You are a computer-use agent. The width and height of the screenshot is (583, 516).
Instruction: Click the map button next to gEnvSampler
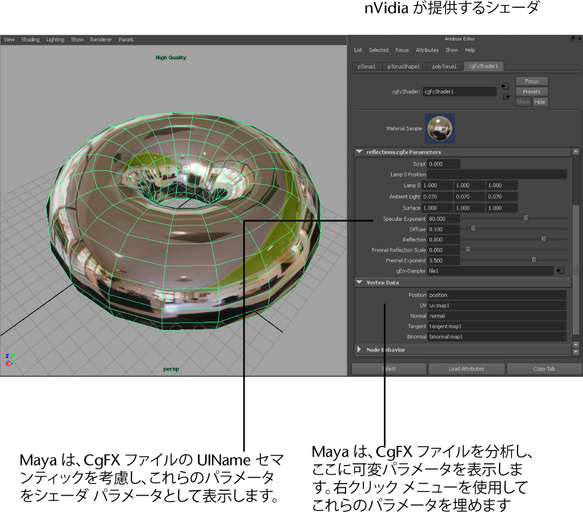coord(561,271)
